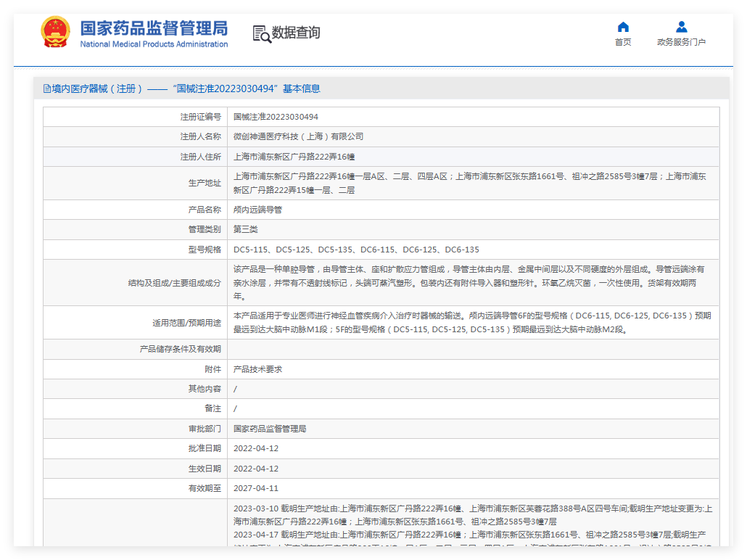Click the 有效期至 label cell
Screen dimensions: 747x560
[x=136, y=488]
